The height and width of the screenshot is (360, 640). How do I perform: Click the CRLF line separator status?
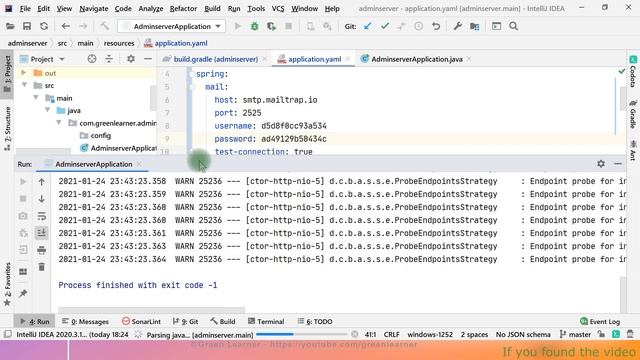391,335
